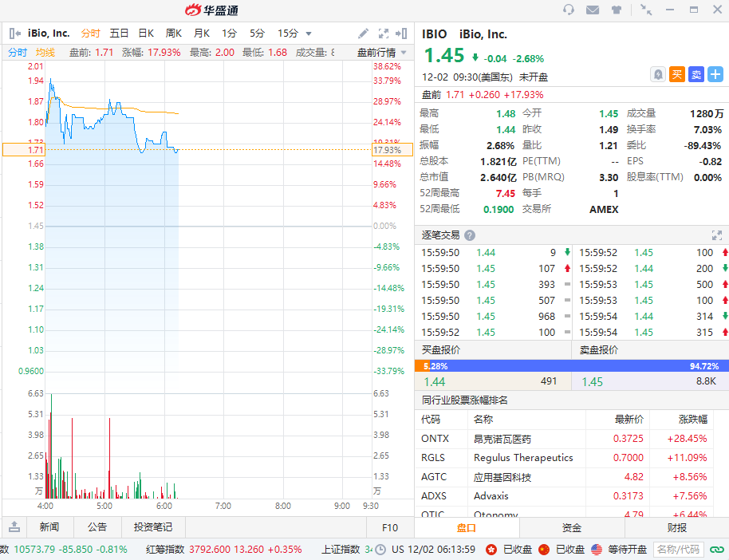Open AGTC 应用基因科技 row

(x=564, y=477)
